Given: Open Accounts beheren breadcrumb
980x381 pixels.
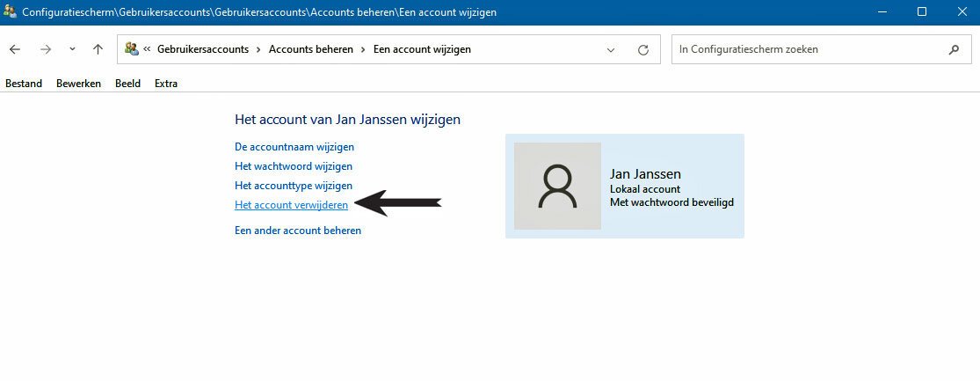Looking at the screenshot, I should pyautogui.click(x=310, y=49).
